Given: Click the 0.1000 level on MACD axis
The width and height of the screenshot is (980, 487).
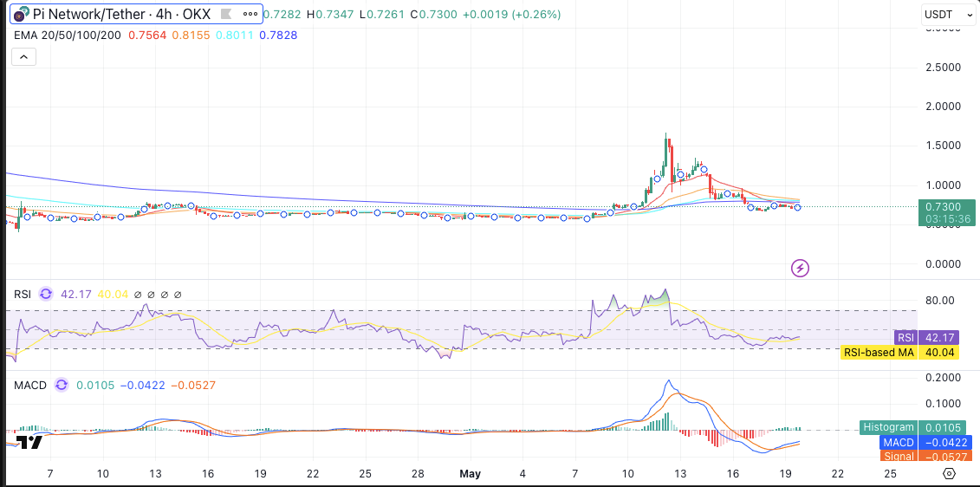Looking at the screenshot, I should click(943, 403).
